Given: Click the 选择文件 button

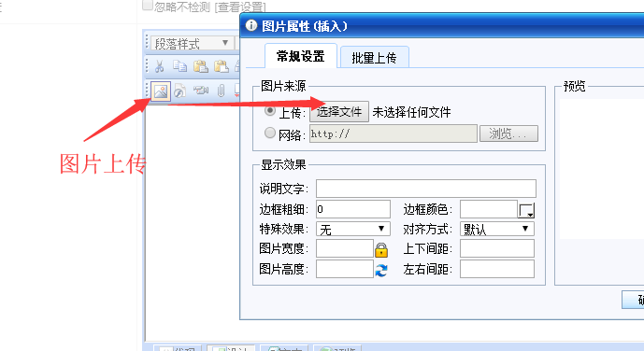Looking at the screenshot, I should pyautogui.click(x=339, y=111).
